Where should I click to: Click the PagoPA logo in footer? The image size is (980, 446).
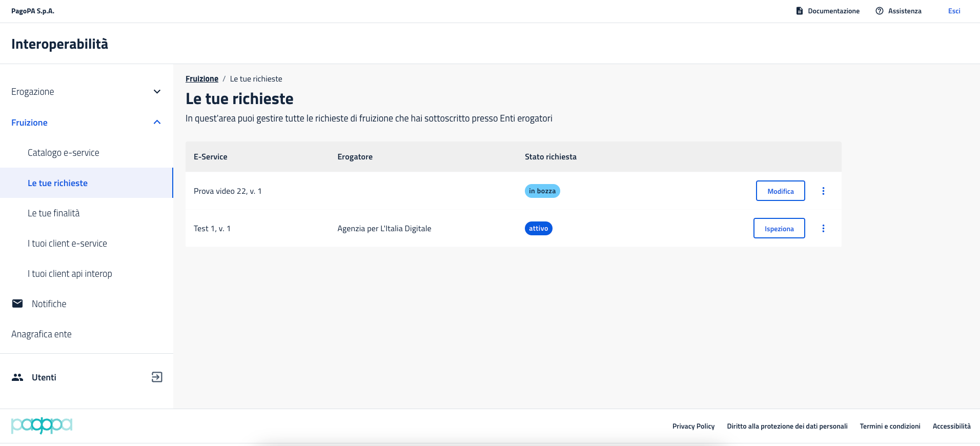tap(42, 425)
